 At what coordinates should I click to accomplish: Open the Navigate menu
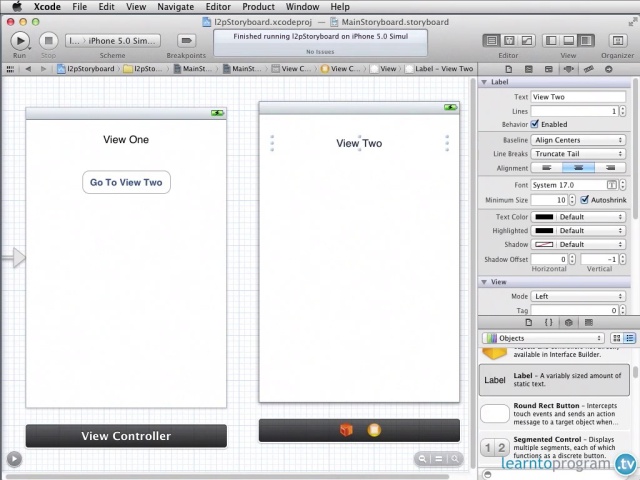(x=176, y=7)
